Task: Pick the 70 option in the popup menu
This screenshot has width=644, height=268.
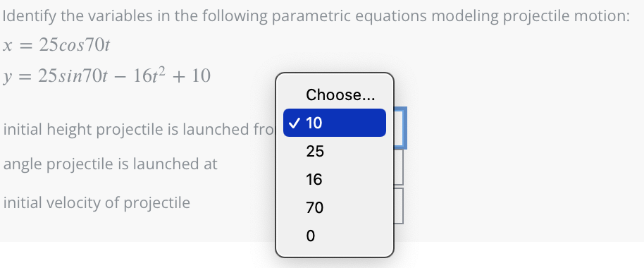Action: 334,207
